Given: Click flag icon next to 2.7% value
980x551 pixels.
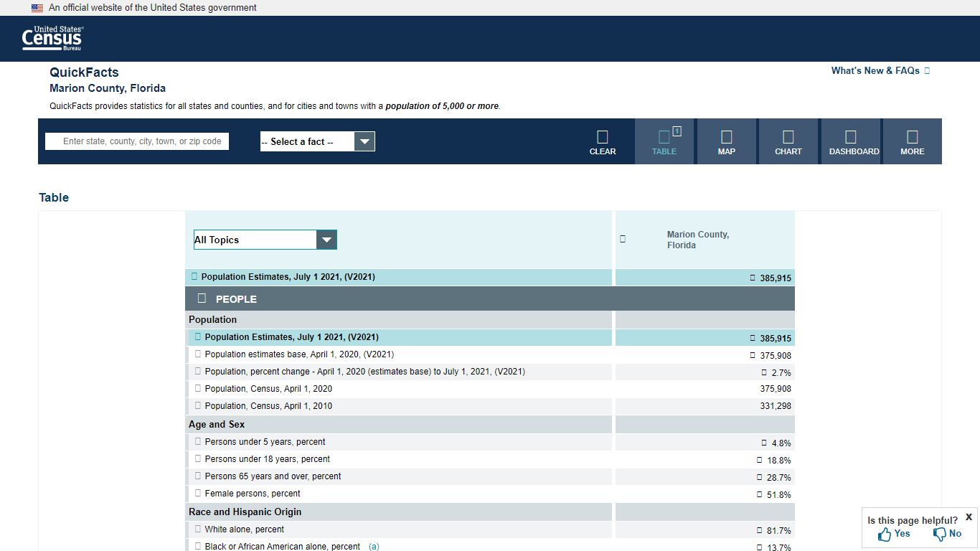Looking at the screenshot, I should pyautogui.click(x=764, y=372).
